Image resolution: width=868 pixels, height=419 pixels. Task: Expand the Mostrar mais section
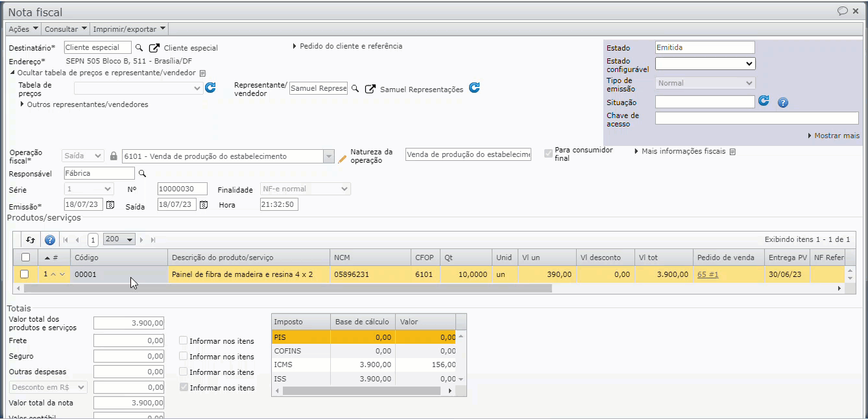point(834,136)
